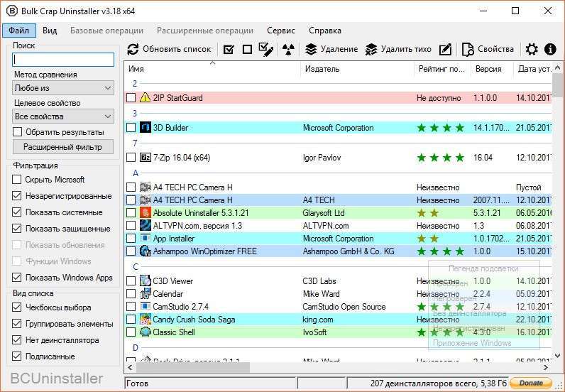Enable Скрыть Microsoft checkbox
565x392 pixels.
click(16, 179)
